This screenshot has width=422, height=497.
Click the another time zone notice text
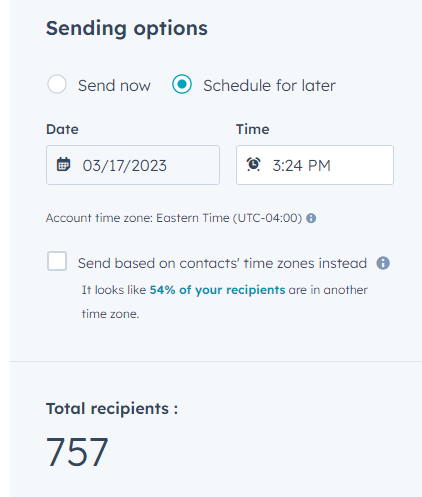[x=225, y=302]
